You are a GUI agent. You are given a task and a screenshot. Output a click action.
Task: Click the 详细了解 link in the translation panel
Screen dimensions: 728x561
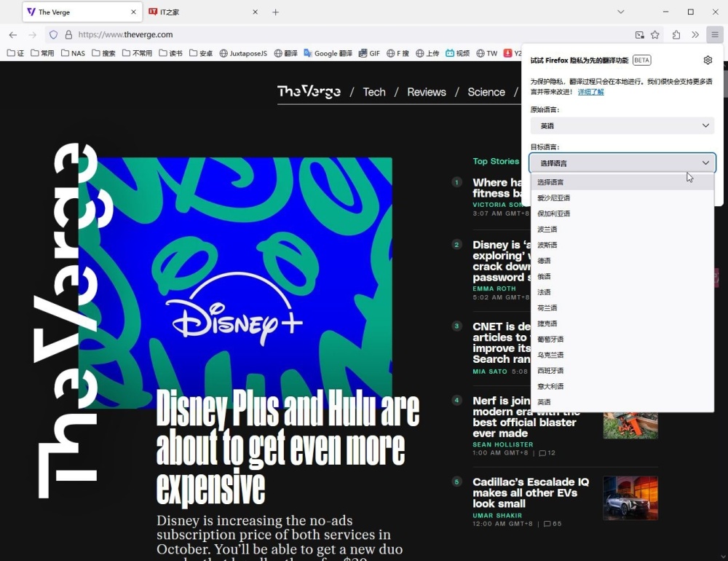pyautogui.click(x=591, y=92)
